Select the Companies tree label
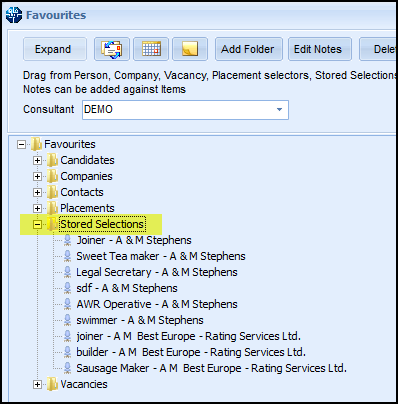Screen dimensions: 398x404 (86, 176)
